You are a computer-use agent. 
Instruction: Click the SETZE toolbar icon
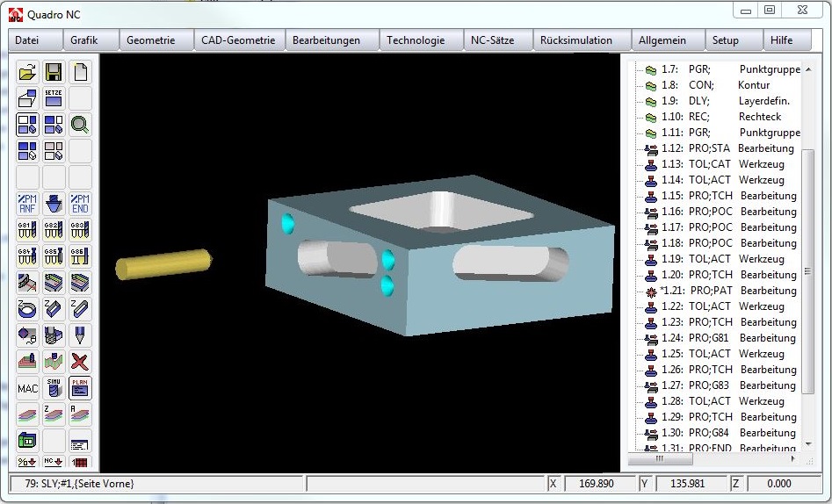click(x=54, y=98)
